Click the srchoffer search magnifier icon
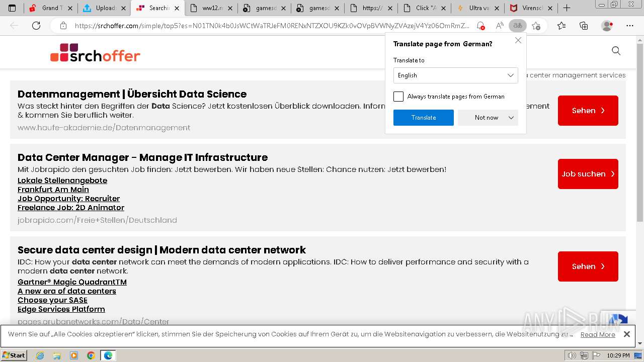 (x=616, y=51)
